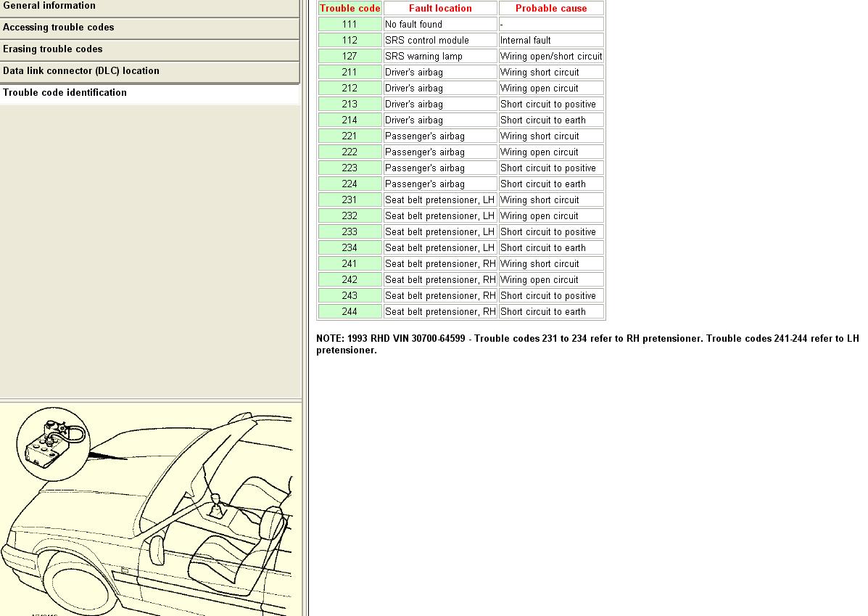Click trouble code 127 green cell
The width and height of the screenshot is (868, 616).
point(350,57)
